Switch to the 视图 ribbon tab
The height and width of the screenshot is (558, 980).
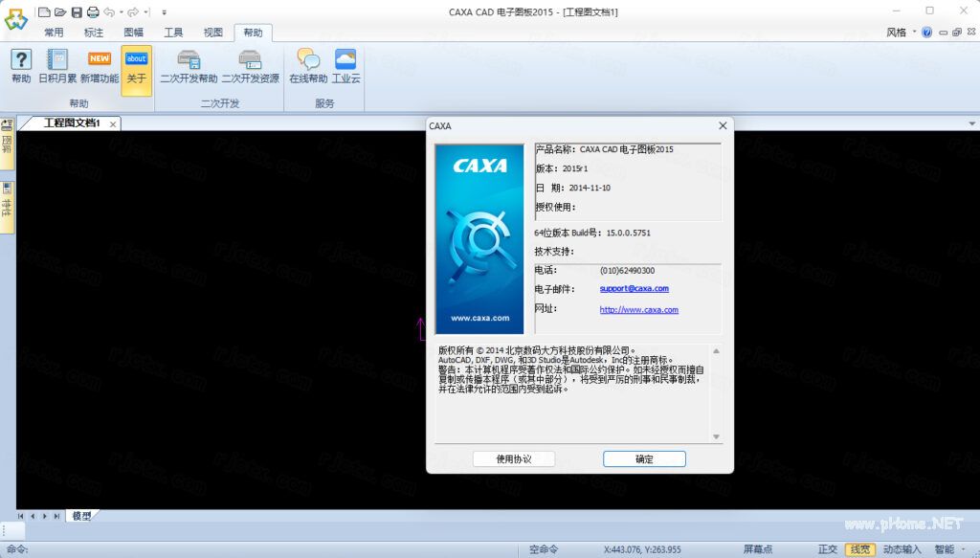pyautogui.click(x=212, y=32)
